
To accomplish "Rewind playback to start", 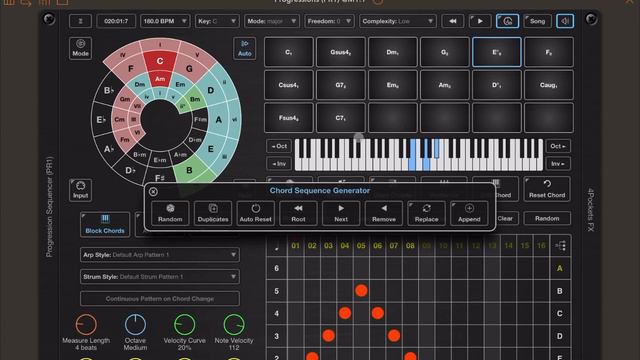I will (453, 21).
